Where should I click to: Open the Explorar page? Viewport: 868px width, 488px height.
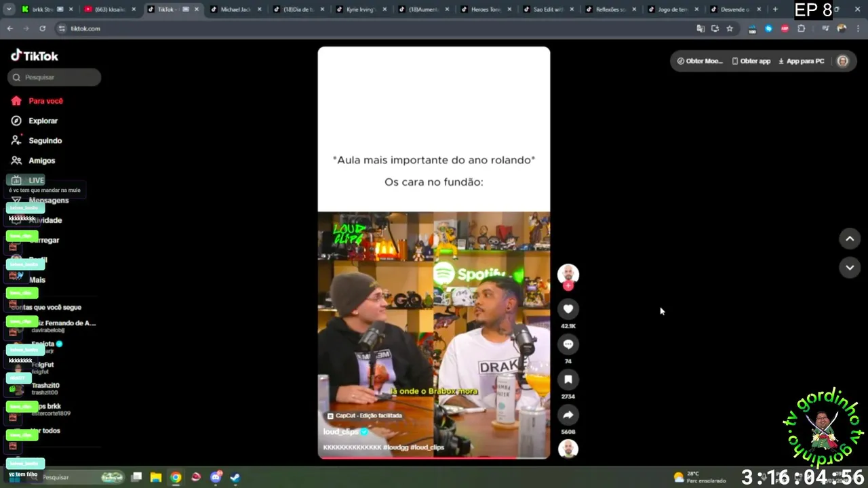35,121
